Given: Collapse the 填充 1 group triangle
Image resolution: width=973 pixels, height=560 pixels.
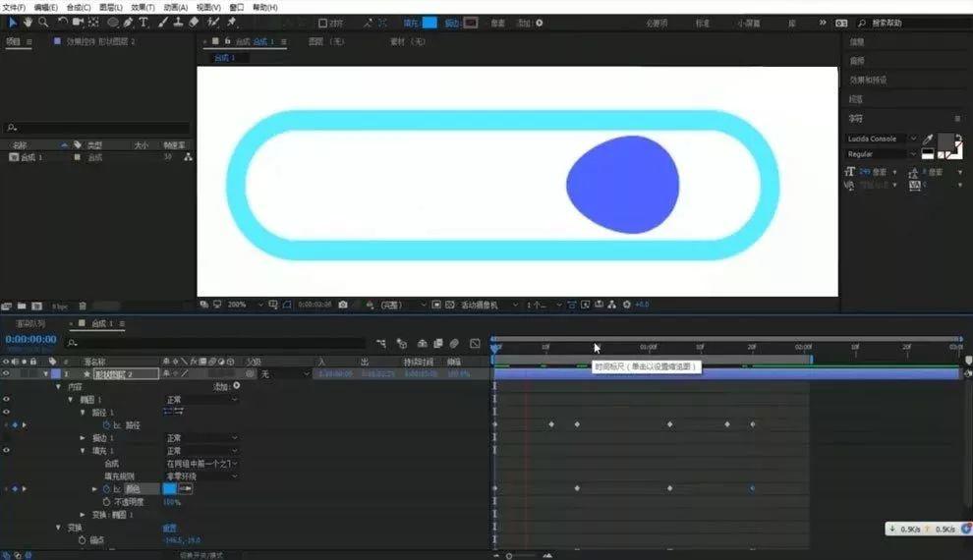Looking at the screenshot, I should [83, 450].
